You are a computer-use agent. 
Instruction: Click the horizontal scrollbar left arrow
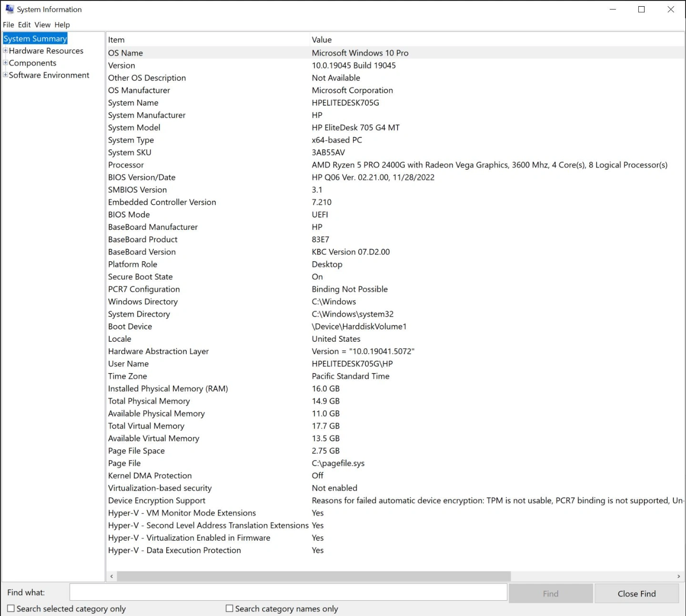pyautogui.click(x=111, y=576)
